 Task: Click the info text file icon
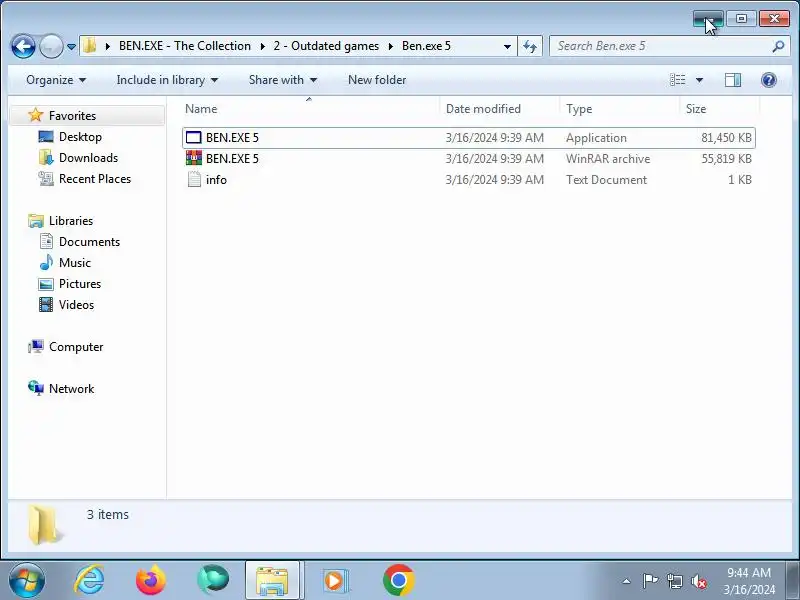click(x=194, y=180)
